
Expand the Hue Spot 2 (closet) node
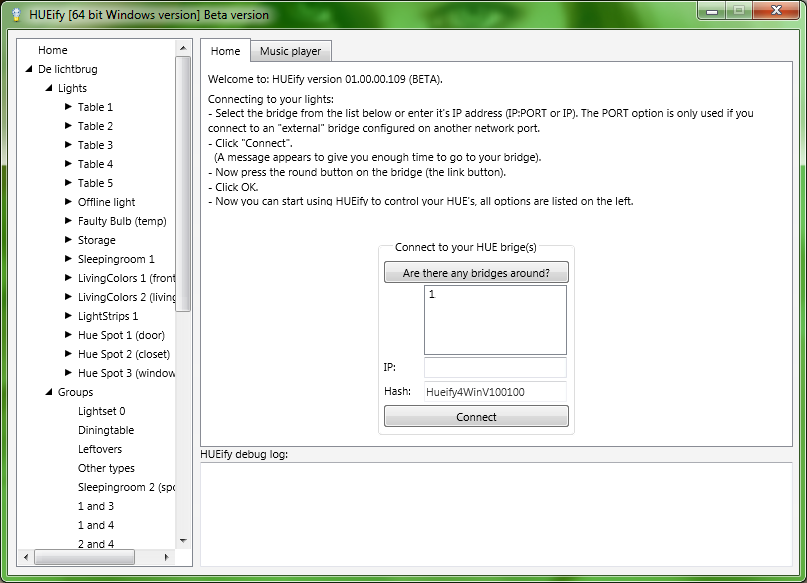point(68,354)
